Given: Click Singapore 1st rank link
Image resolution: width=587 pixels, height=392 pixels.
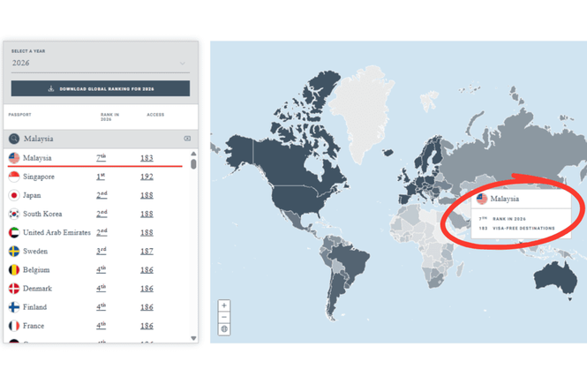Looking at the screenshot, I should tap(101, 177).
